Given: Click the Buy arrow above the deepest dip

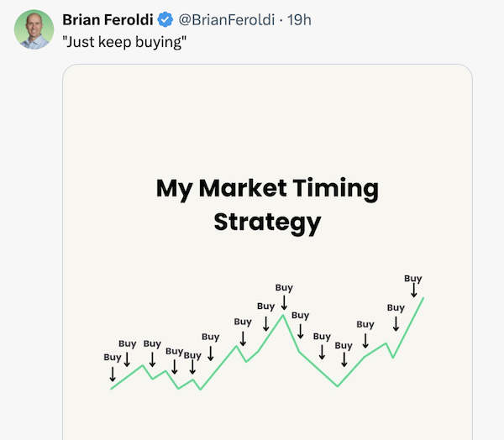Looking at the screenshot, I should tap(344, 359).
